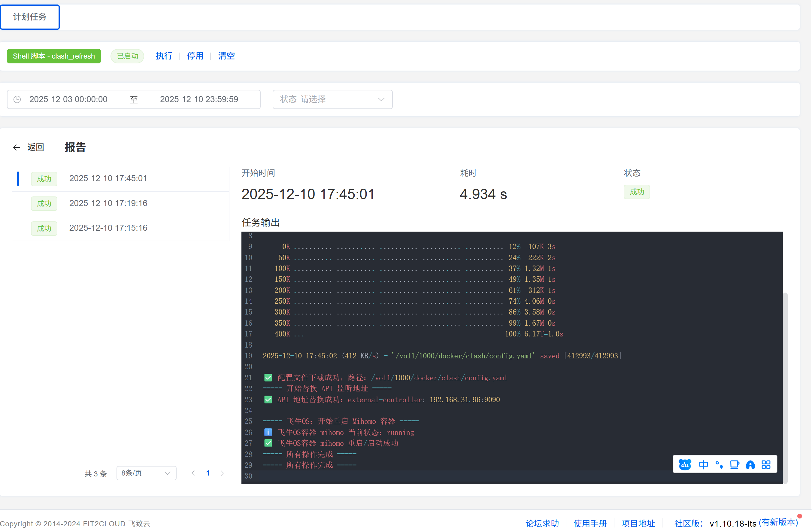Toggle full/half-width punctuation on IME bar
812x532 pixels.
point(719,464)
